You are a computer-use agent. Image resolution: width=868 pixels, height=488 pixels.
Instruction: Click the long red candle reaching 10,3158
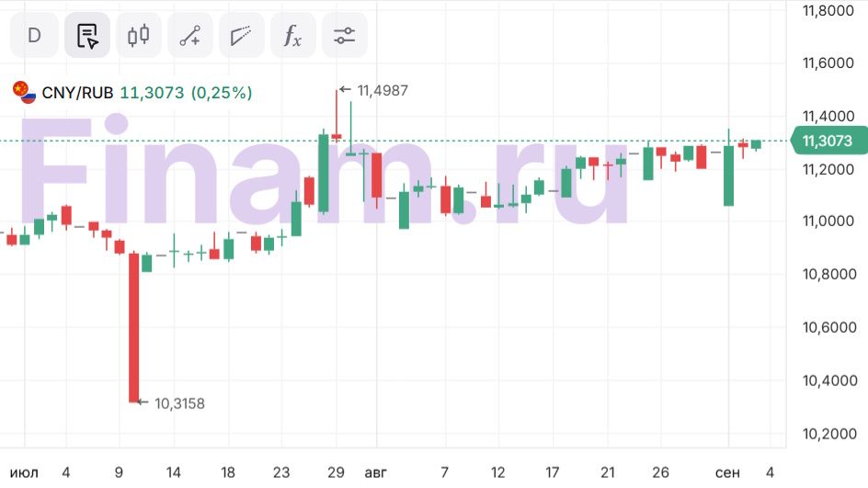134,326
